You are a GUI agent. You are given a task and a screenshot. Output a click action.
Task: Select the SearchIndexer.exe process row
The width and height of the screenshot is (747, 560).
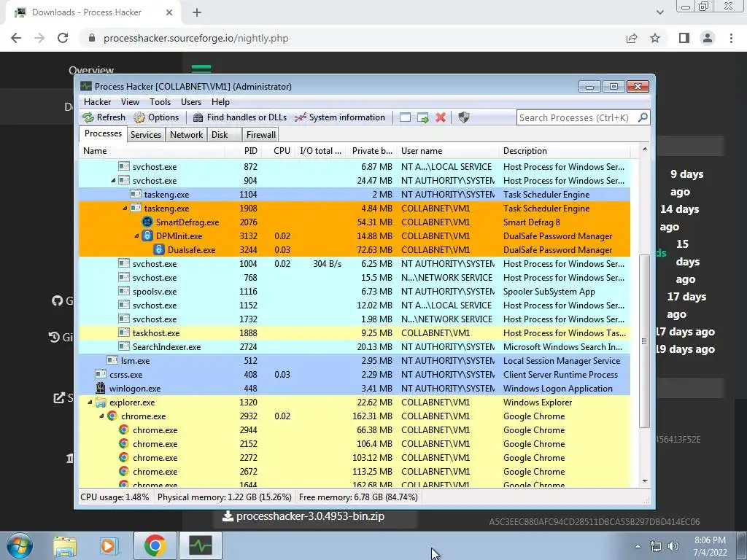(355, 346)
